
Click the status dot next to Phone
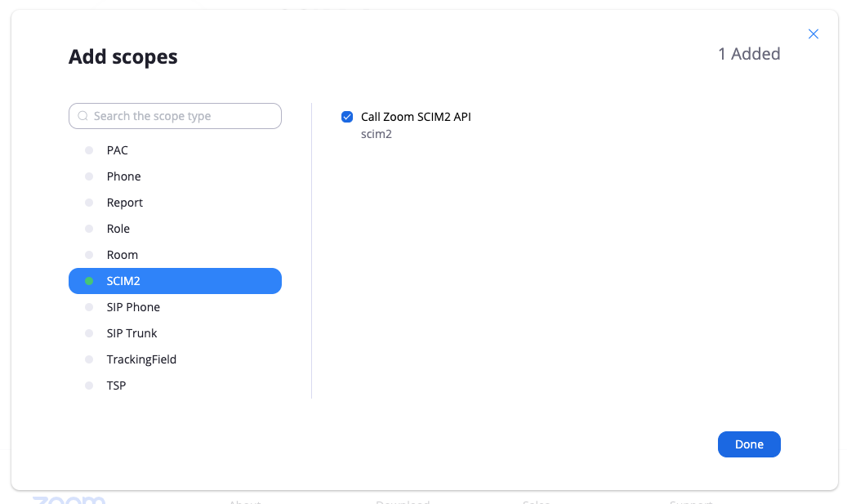(x=89, y=176)
